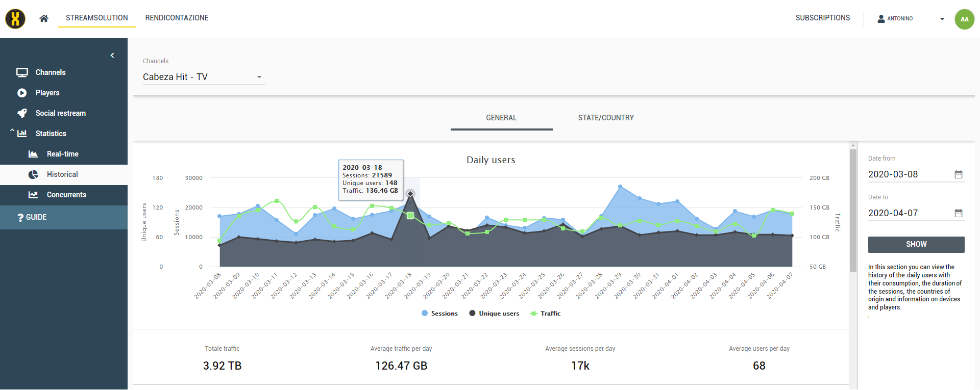
Task: Click the Social restream rocket icon
Action: 22,113
